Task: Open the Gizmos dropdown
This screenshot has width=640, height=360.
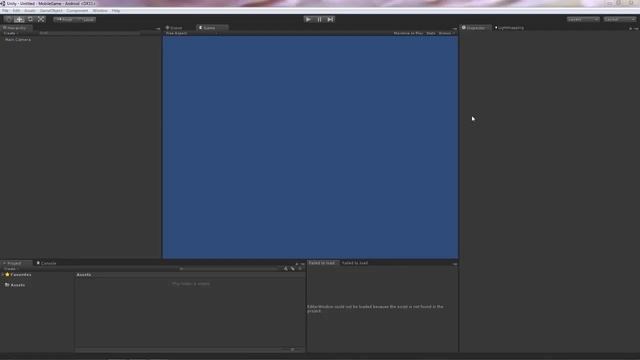Action: pos(447,33)
